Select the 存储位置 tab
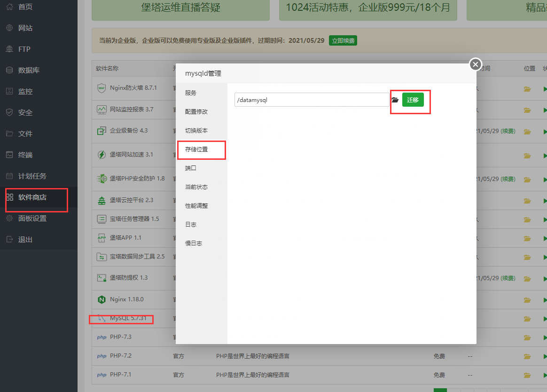This screenshot has height=392, width=547. point(196,149)
